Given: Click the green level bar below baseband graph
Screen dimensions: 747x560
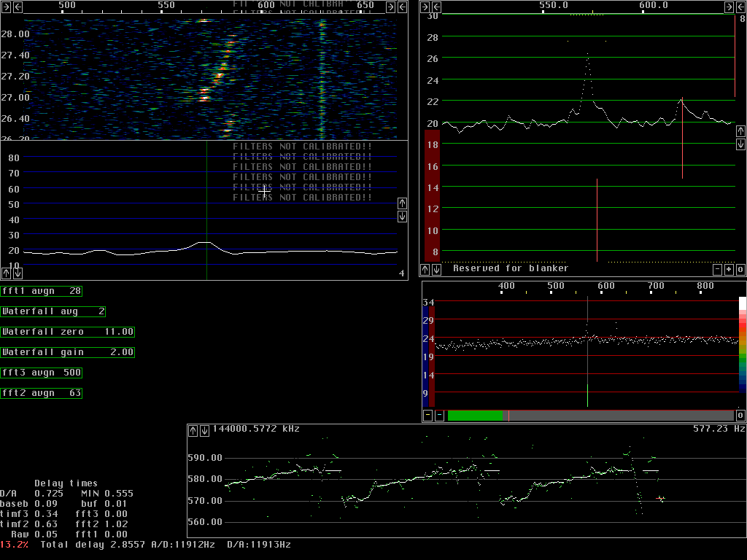Looking at the screenshot, I should coord(475,416).
